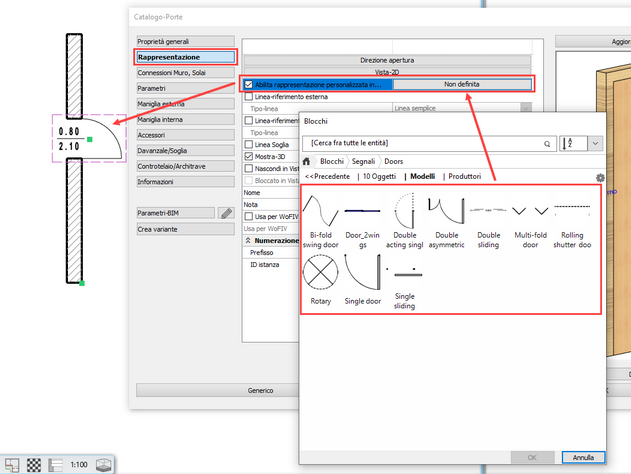Open the Maniglia esterna tab
This screenshot has width=631, height=474.
186,104
